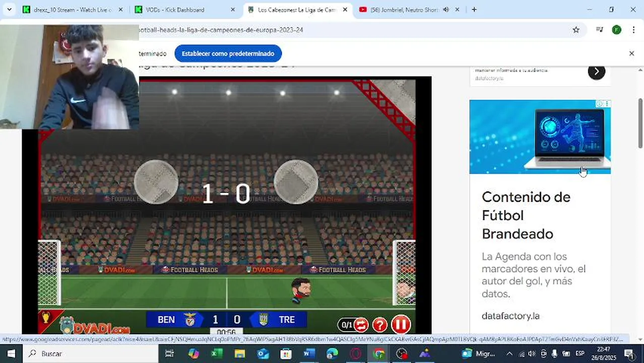Select the Los Cabezones La Liga tab
Image resolution: width=644 pixels, height=363 pixels.
pos(296,10)
